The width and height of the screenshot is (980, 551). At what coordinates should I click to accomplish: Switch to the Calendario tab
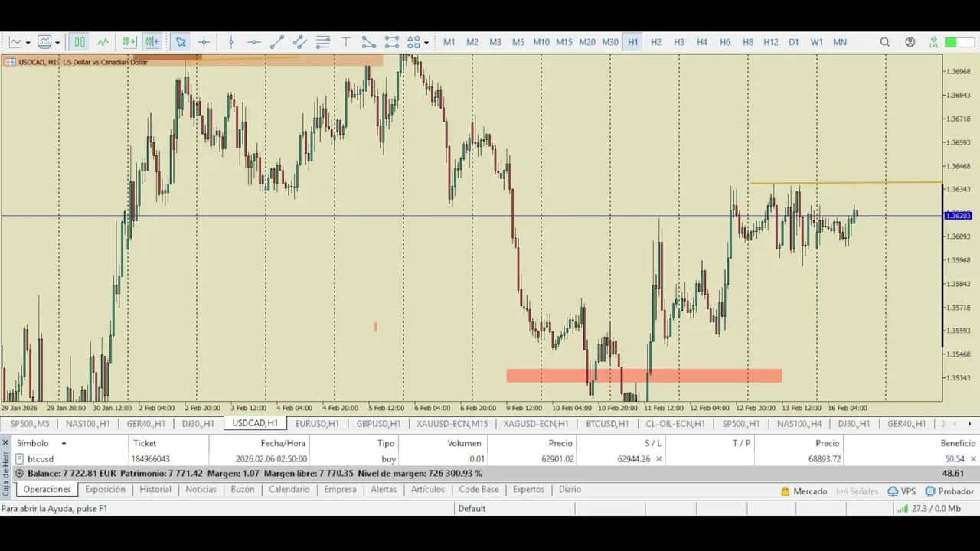[x=289, y=490]
